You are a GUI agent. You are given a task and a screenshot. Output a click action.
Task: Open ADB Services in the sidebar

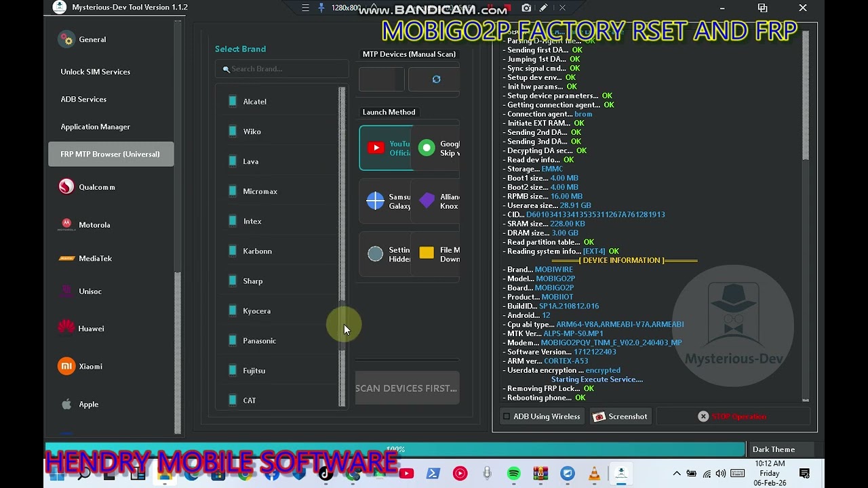click(111, 99)
